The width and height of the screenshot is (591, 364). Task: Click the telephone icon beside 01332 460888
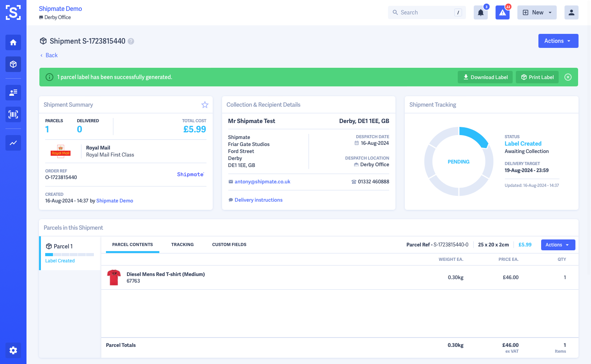click(354, 182)
